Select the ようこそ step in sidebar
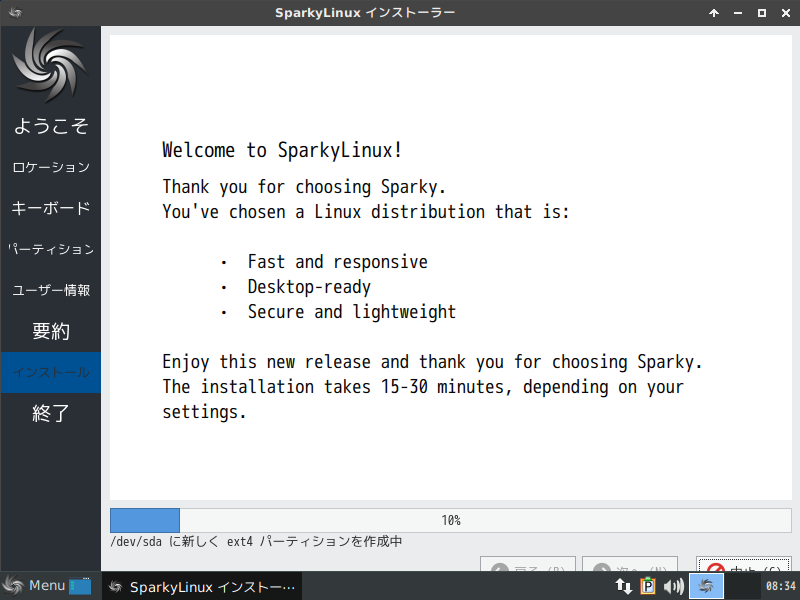Screen dimensions: 800x600 point(51,126)
